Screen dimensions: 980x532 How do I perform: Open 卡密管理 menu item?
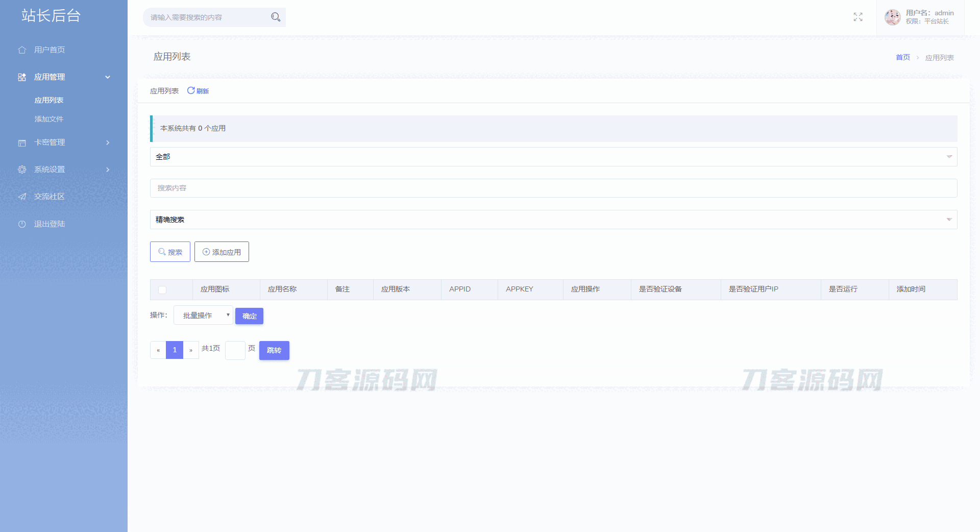pos(50,142)
